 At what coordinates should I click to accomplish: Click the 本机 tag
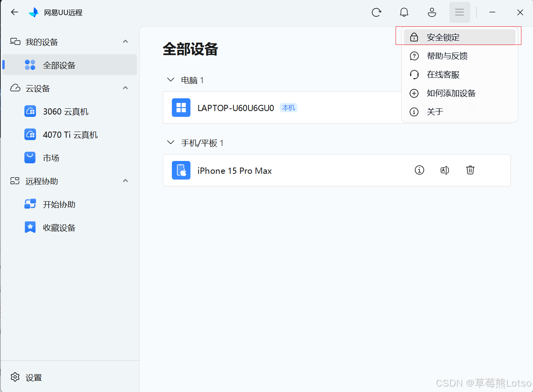point(288,108)
